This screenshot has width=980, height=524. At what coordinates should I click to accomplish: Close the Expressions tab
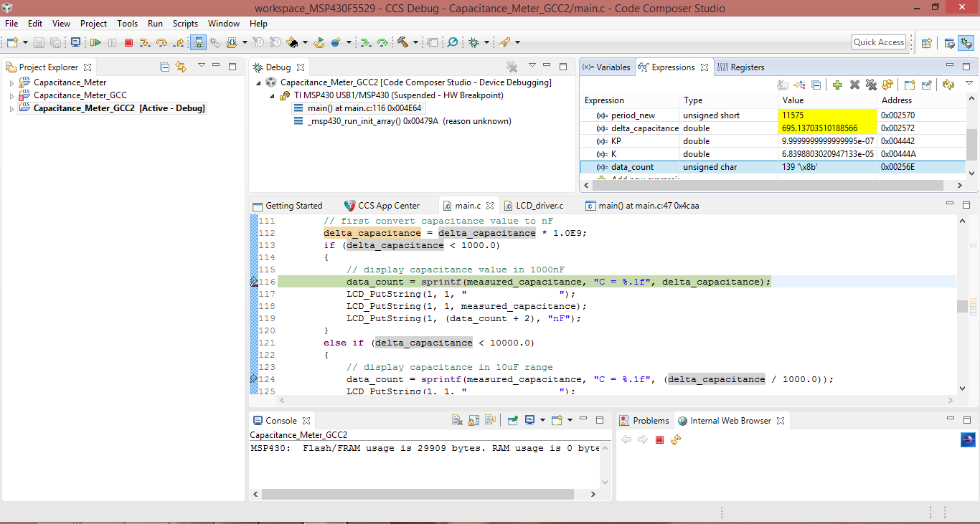coord(705,67)
